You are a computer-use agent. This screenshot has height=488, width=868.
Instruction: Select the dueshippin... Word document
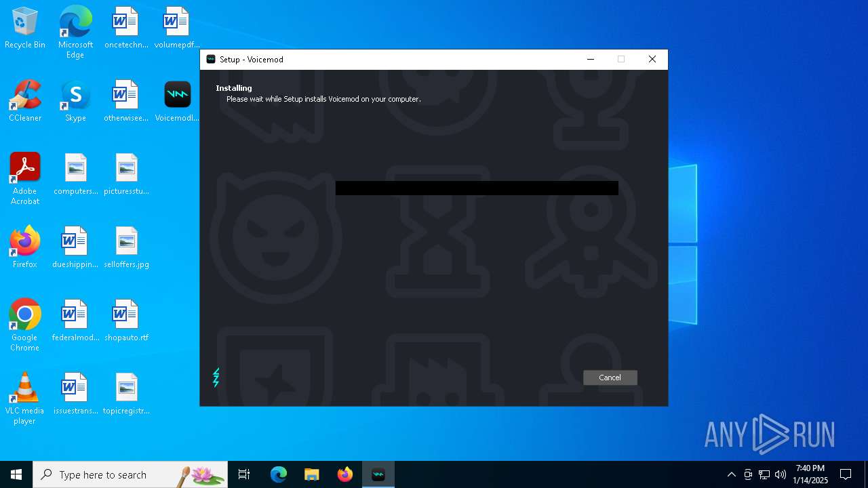pos(75,247)
